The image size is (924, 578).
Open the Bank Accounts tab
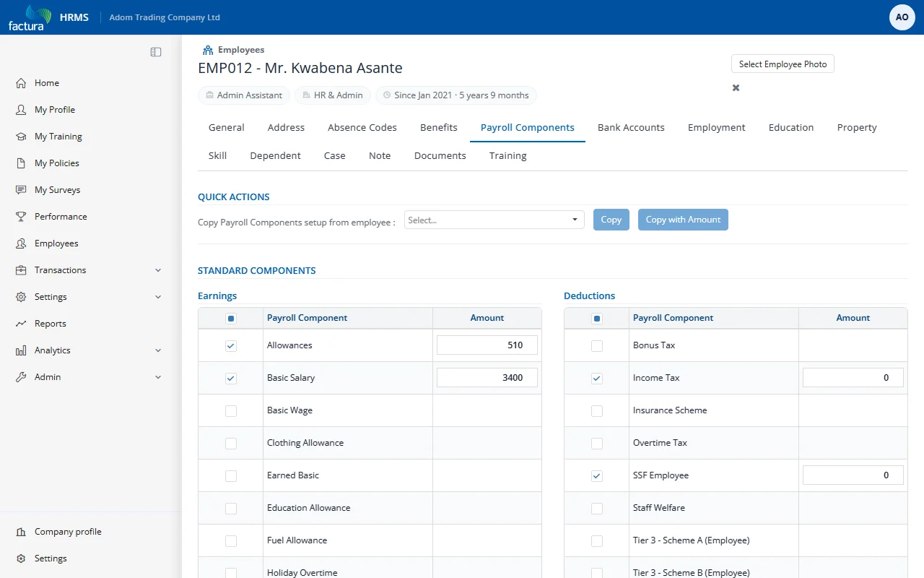(x=631, y=128)
